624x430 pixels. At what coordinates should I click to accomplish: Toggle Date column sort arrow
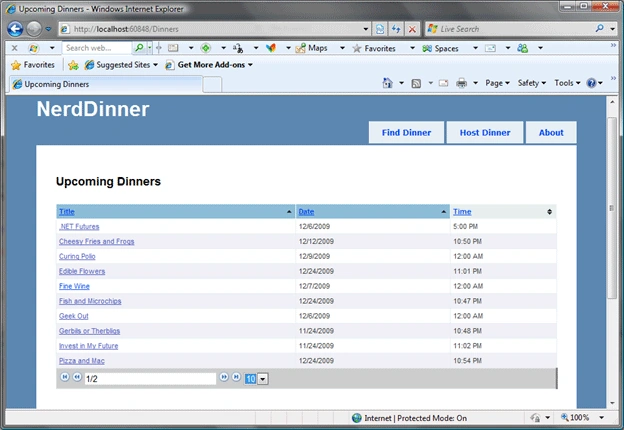point(444,212)
